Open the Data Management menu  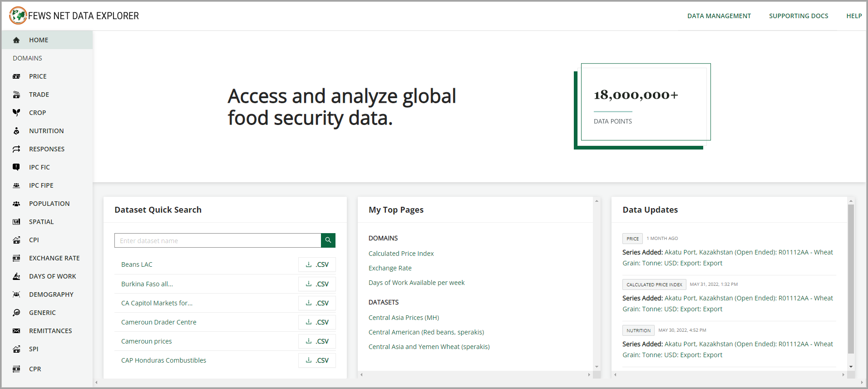719,16
